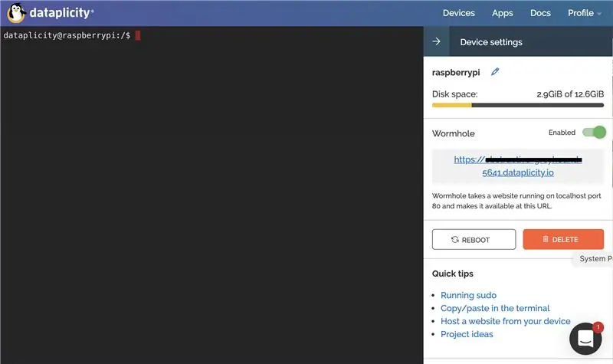Collapse the Device settings panel arrow
613x364 pixels.
pyautogui.click(x=436, y=41)
